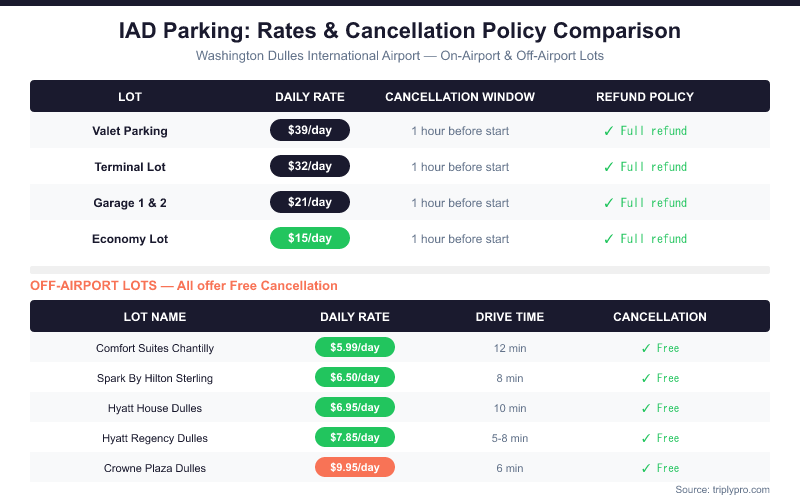Image resolution: width=800 pixels, height=500 pixels.
Task: Click Spark By Hilton Sterling cancellation checkmark
Action: point(646,378)
